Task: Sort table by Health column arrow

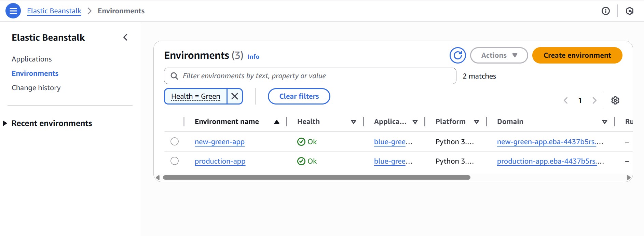Action: 354,122
